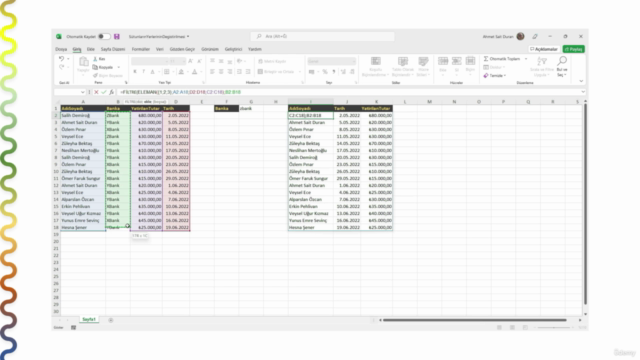
Task: Confirm the formula with the green check
Action: (x=104, y=92)
